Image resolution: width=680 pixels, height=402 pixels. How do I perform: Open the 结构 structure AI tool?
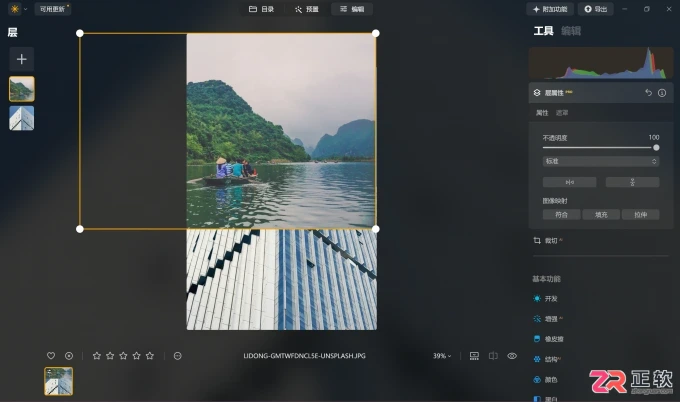coord(547,359)
